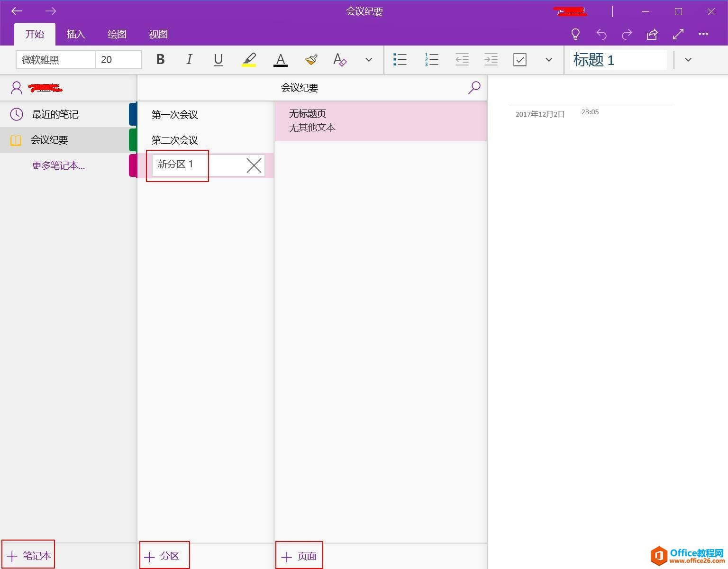Toggle underline formatting
This screenshot has height=569, width=728.
point(218,60)
